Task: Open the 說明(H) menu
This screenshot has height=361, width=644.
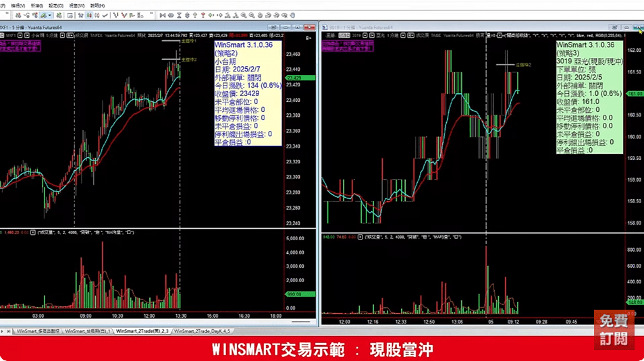Action: point(97,6)
